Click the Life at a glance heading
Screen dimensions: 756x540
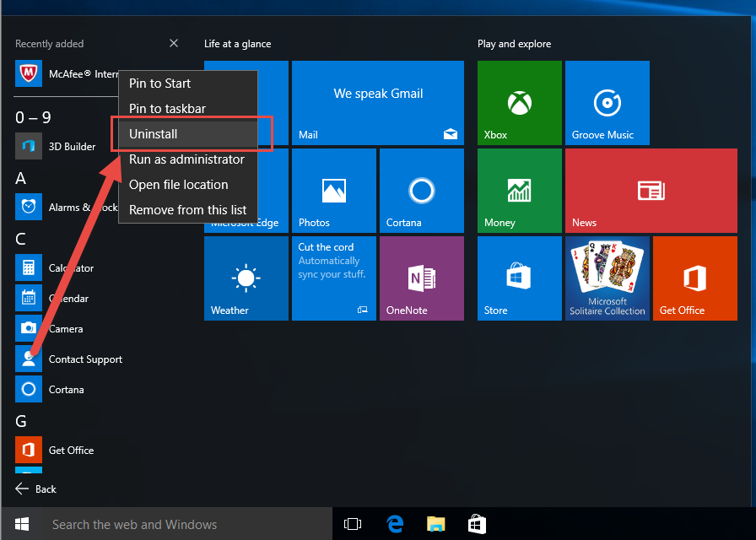pos(238,44)
